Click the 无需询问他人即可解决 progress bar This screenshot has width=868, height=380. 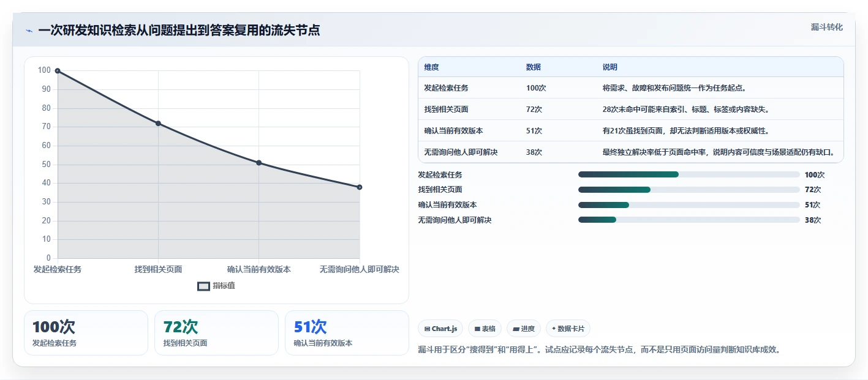click(689, 220)
